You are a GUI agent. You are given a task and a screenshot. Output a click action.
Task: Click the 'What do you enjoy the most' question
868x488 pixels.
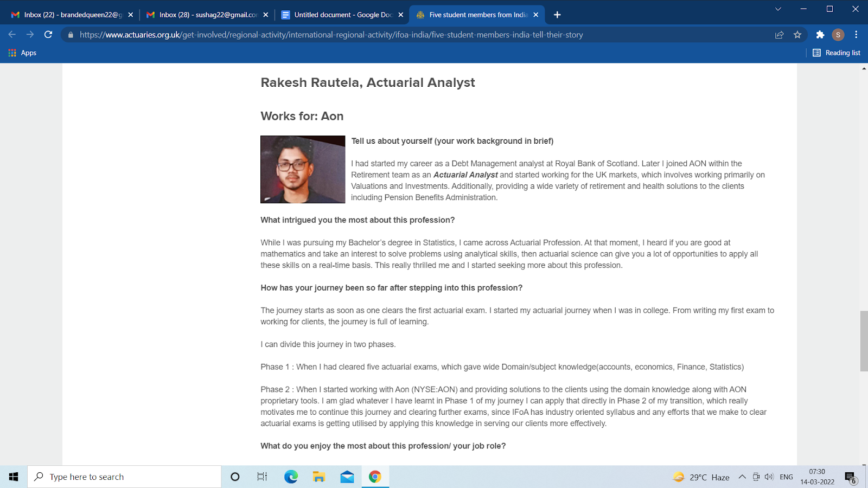(383, 446)
